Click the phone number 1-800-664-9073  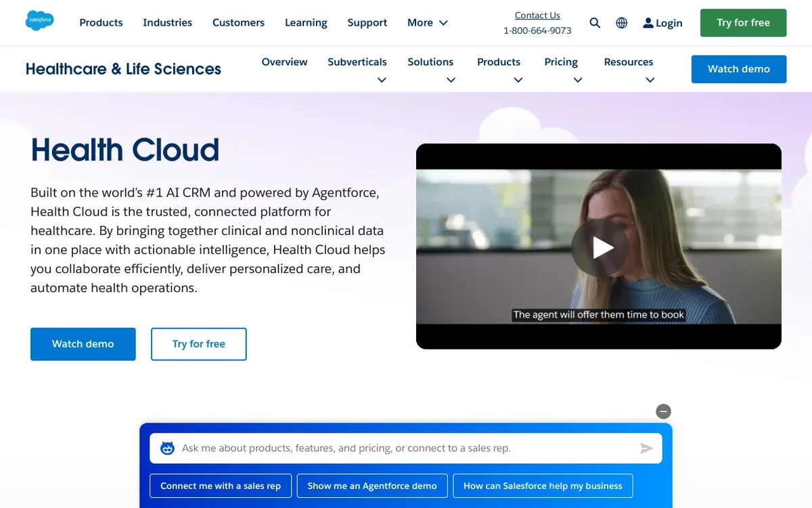point(537,30)
